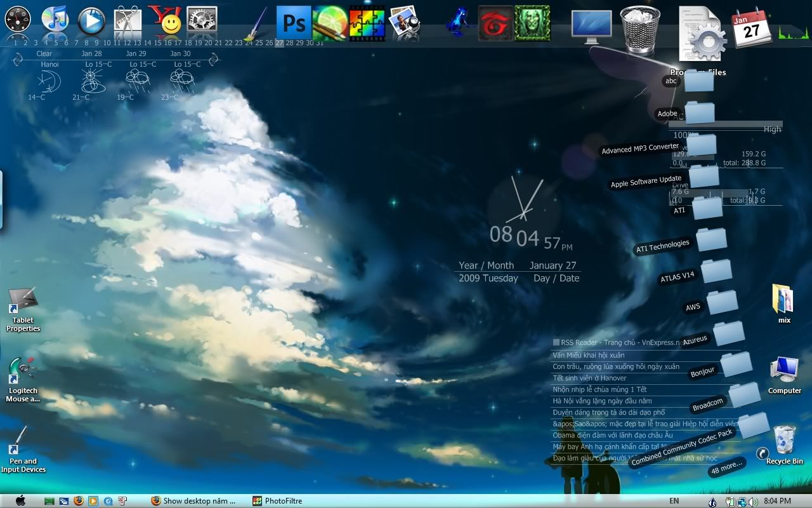Open the lime LimeWire-style dock icon
Viewport: 812px width, 508px height.
tap(331, 23)
